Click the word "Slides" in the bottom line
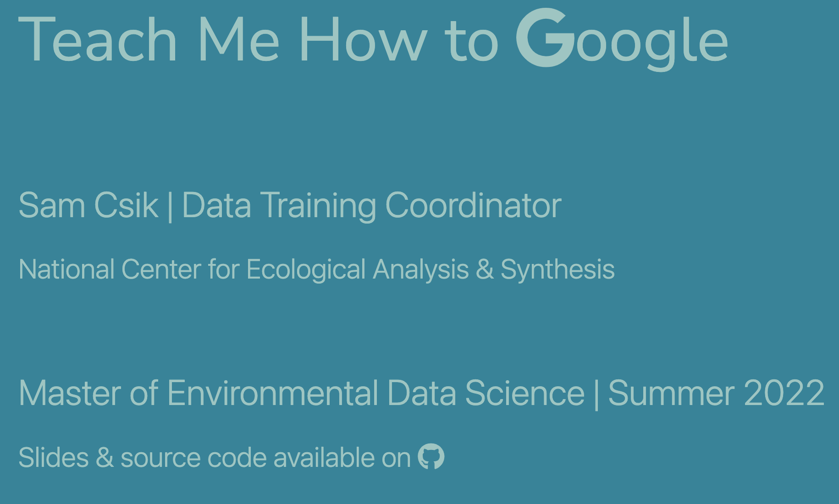This screenshot has height=504, width=839. coord(54,457)
